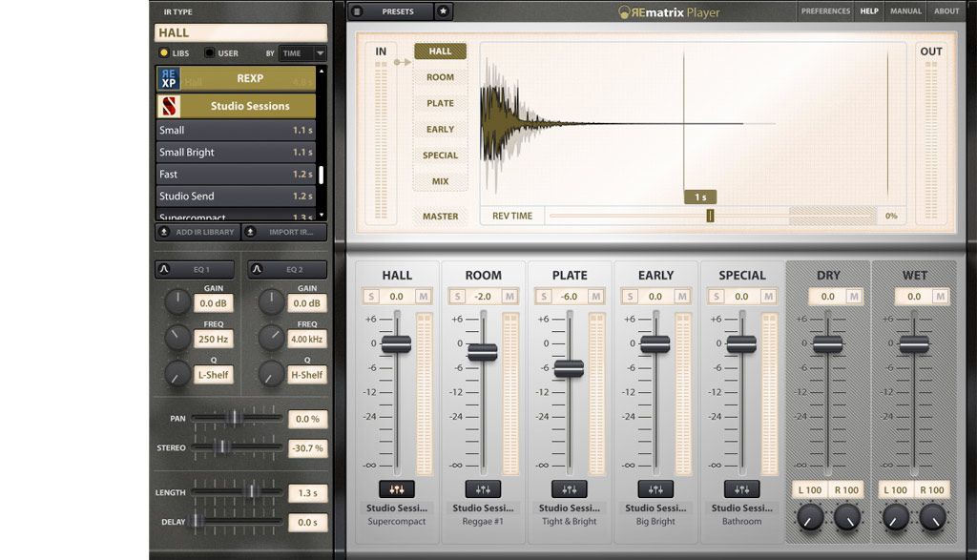The image size is (977, 560).
Task: Click the Import IR upload icon
Action: [x=250, y=232]
